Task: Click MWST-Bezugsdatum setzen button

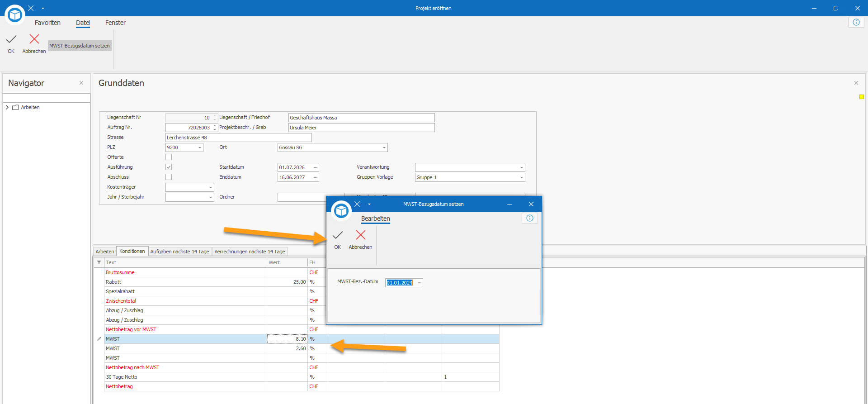Action: click(x=80, y=46)
